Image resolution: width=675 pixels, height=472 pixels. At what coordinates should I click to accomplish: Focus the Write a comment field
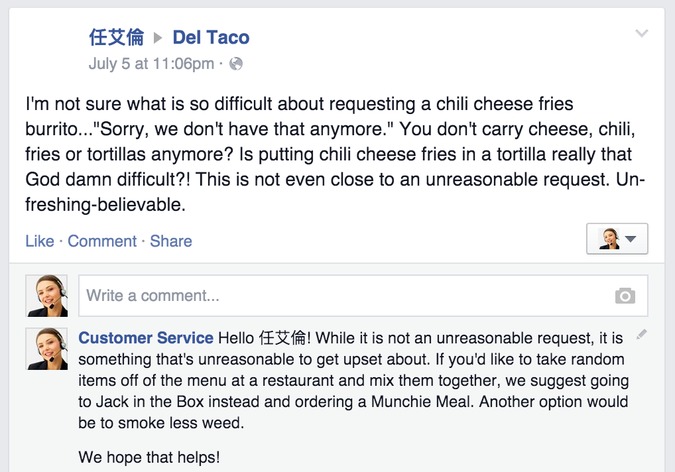363,296
